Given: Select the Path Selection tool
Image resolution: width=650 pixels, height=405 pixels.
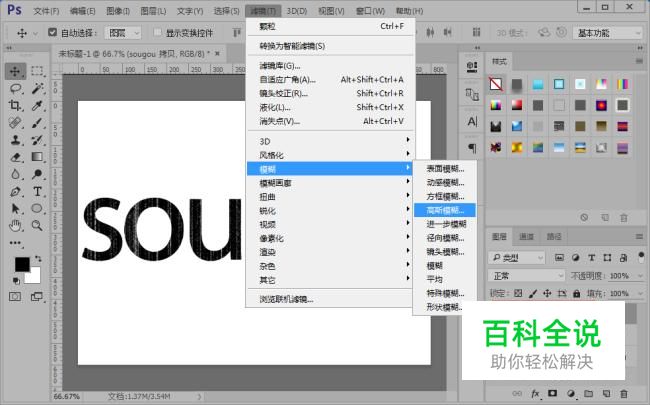Looking at the screenshot, I should [15, 209].
